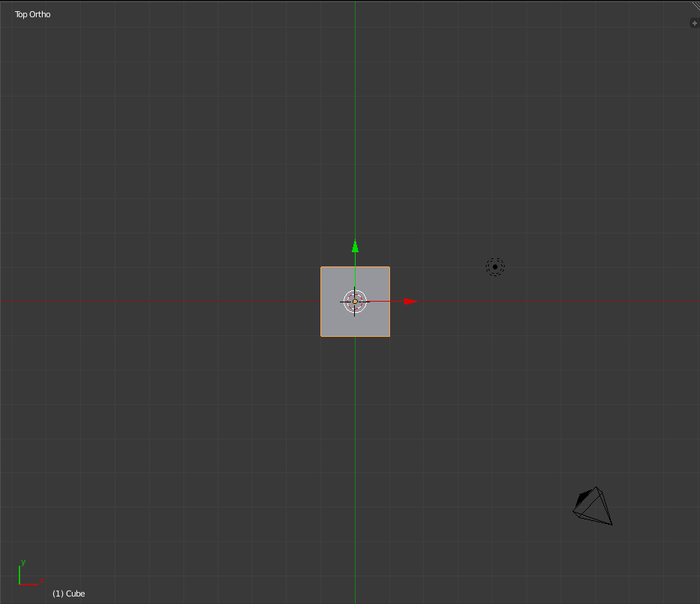
Task: Open the properties region plus toggle
Action: coord(694,23)
